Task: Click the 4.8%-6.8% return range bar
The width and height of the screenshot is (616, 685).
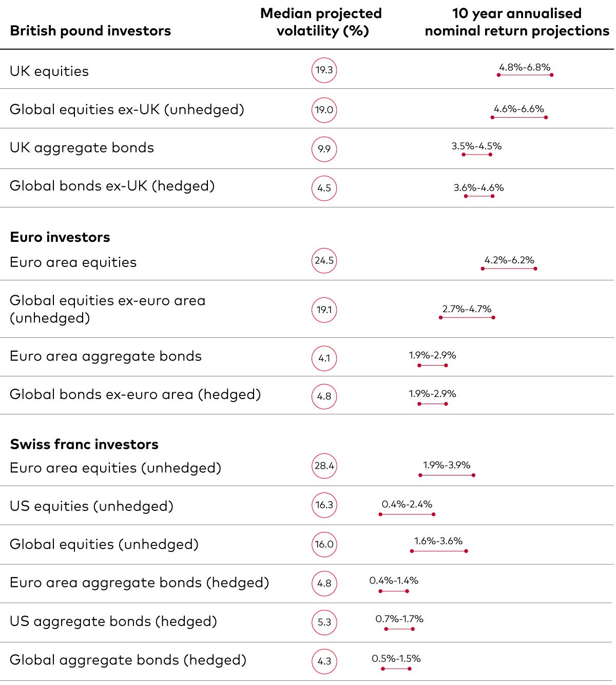Action: tap(525, 75)
